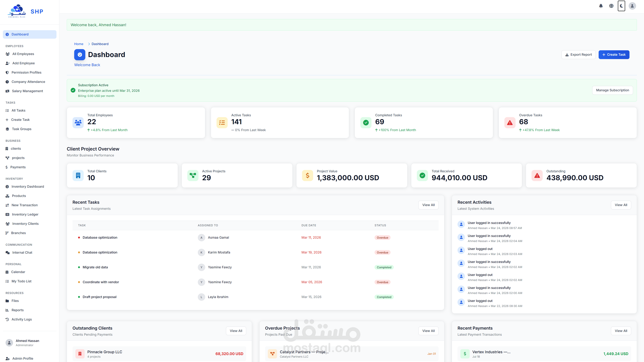
Task: Click the blue Create Task button
Action: (614, 55)
